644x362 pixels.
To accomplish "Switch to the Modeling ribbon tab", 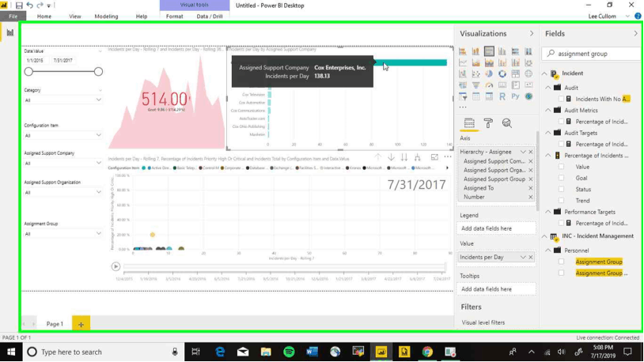I will click(106, 17).
